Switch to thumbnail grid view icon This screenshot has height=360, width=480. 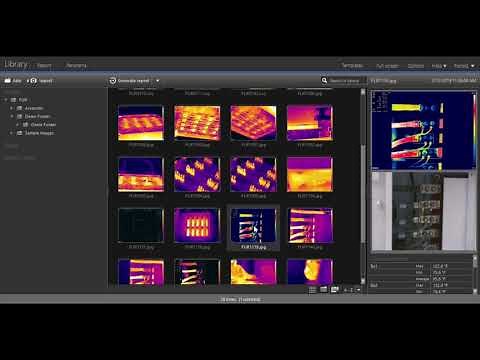click(323, 290)
